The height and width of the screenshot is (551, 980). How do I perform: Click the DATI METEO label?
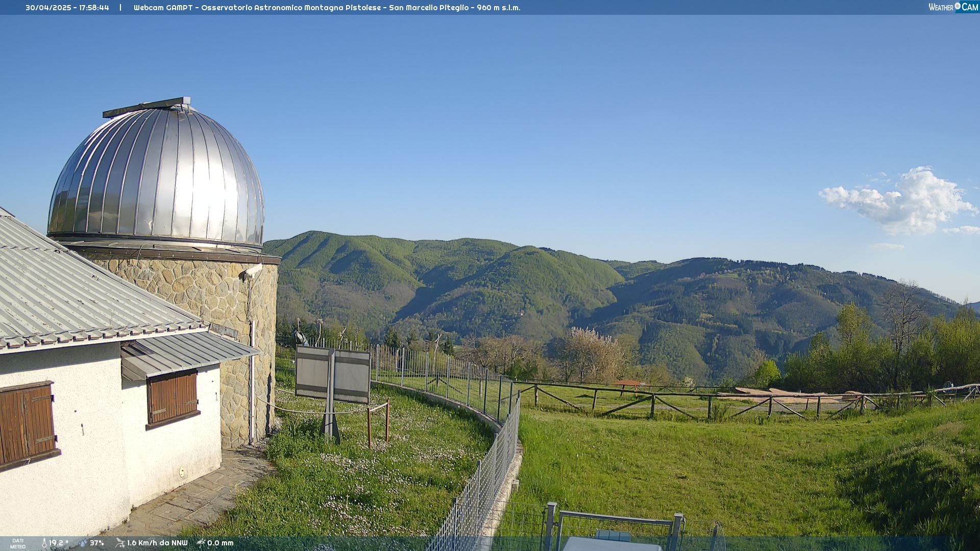[x=18, y=544]
